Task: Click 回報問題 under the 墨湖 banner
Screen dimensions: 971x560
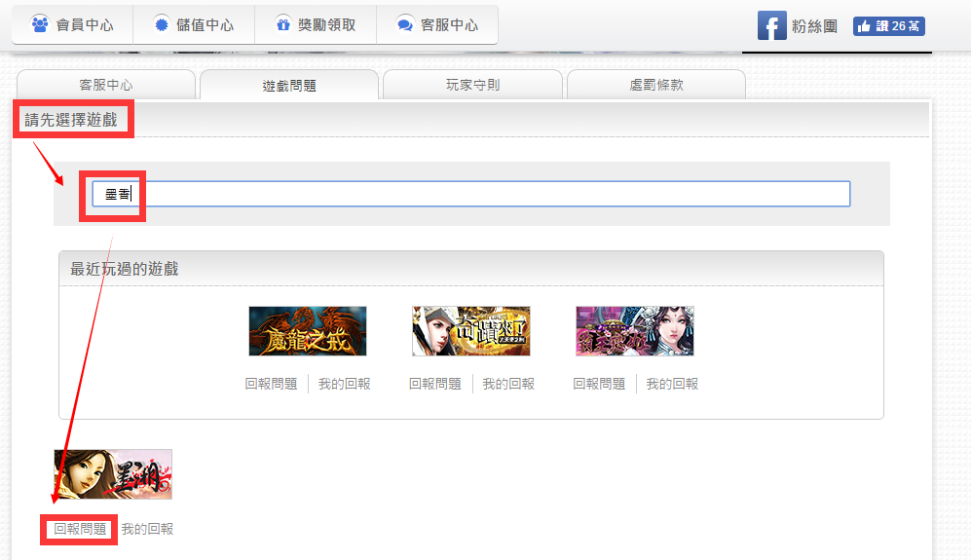Action: (80, 529)
